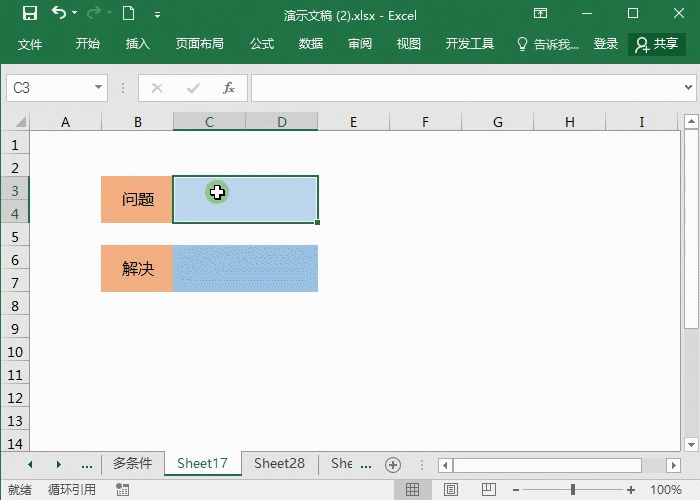Image resolution: width=700 pixels, height=500 pixels.
Task: Add a new sheet with plus icon
Action: 393,464
